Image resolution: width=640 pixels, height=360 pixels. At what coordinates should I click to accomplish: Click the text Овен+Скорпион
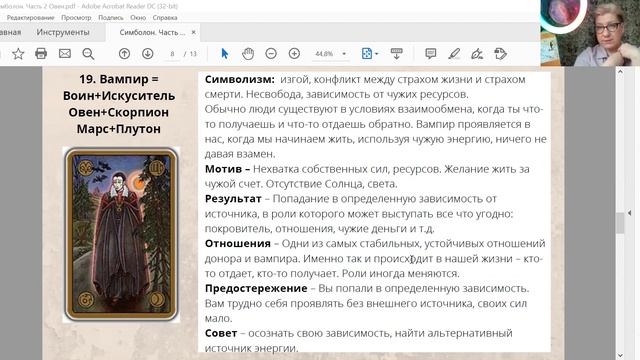pos(118,112)
